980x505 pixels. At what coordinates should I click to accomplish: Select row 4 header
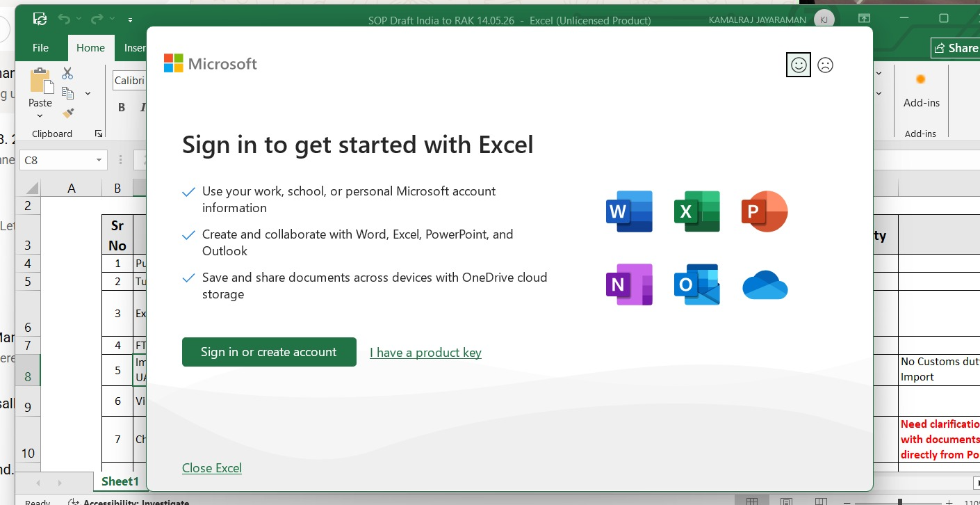pos(28,264)
